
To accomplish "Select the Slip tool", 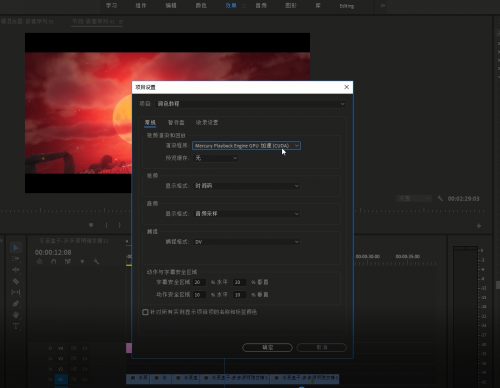I will tap(16, 292).
